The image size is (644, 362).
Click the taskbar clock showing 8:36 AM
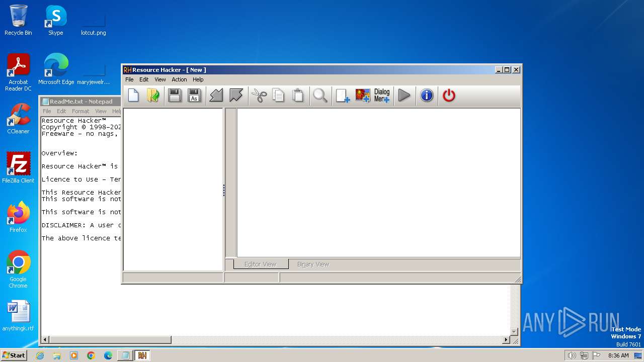618,355
